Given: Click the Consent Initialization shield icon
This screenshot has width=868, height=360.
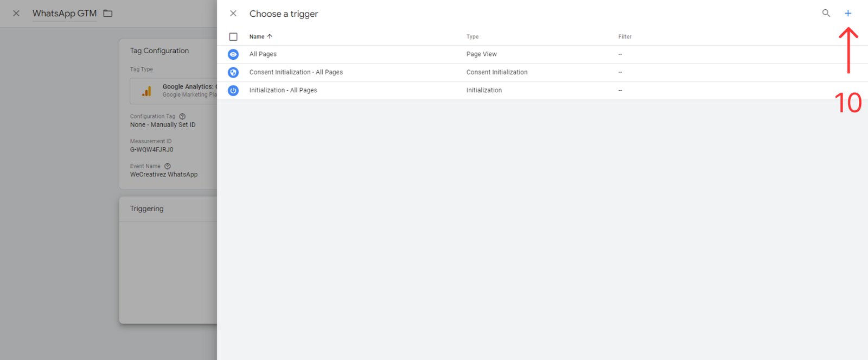Looking at the screenshot, I should point(233,72).
